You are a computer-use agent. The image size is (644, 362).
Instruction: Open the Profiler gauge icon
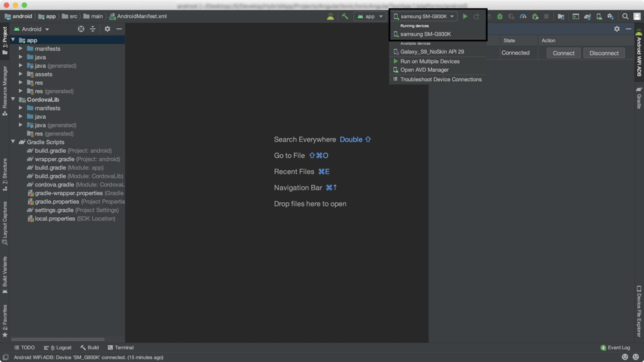click(523, 16)
